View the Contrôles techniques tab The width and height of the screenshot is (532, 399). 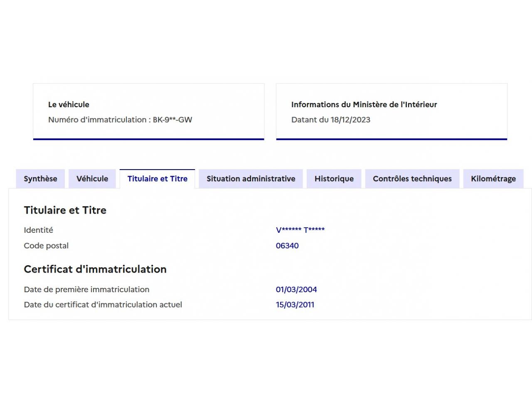click(x=412, y=179)
